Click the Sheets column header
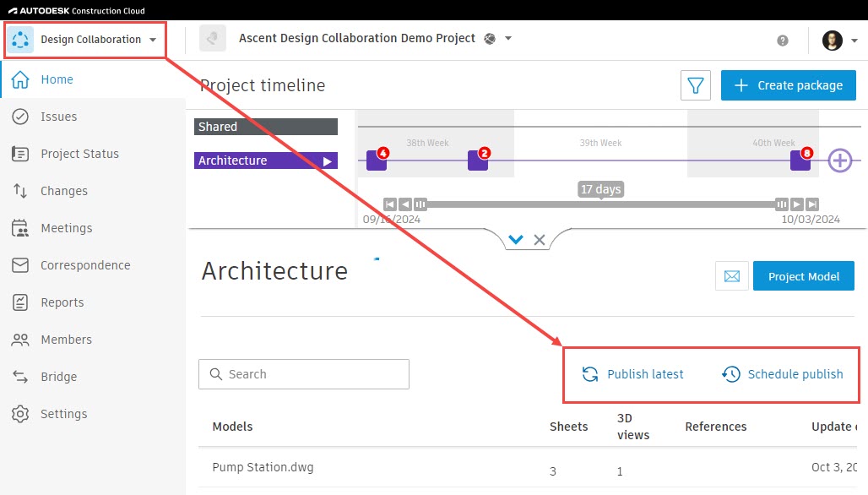The image size is (868, 495). point(568,427)
